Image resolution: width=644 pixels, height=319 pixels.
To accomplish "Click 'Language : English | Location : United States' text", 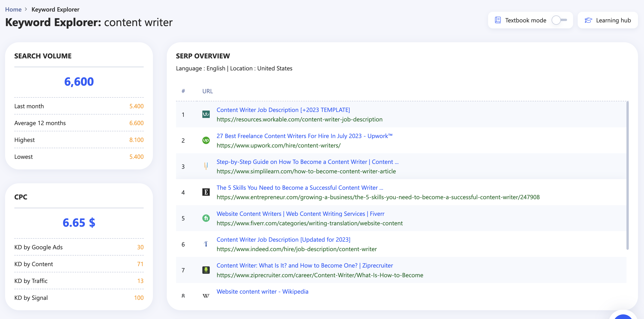I will tap(234, 69).
